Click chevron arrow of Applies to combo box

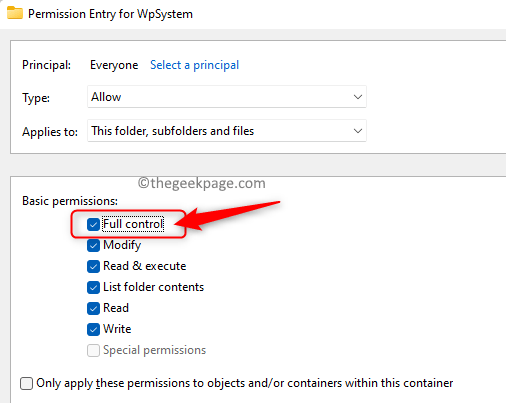click(x=358, y=131)
